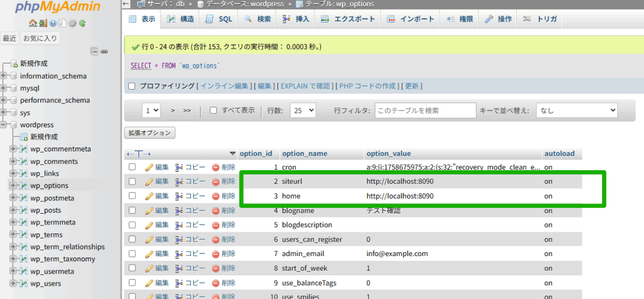Open the rows count dropdown showing 25

click(x=303, y=110)
